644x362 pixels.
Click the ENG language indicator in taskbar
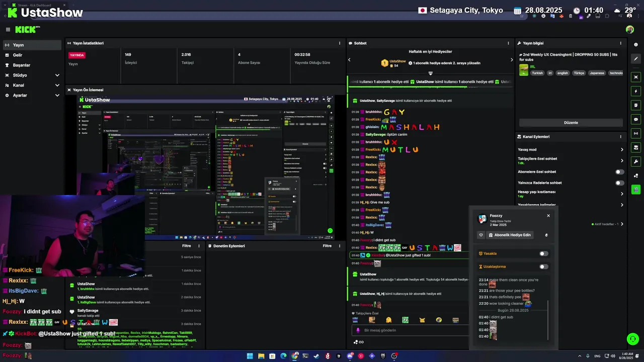point(597,356)
